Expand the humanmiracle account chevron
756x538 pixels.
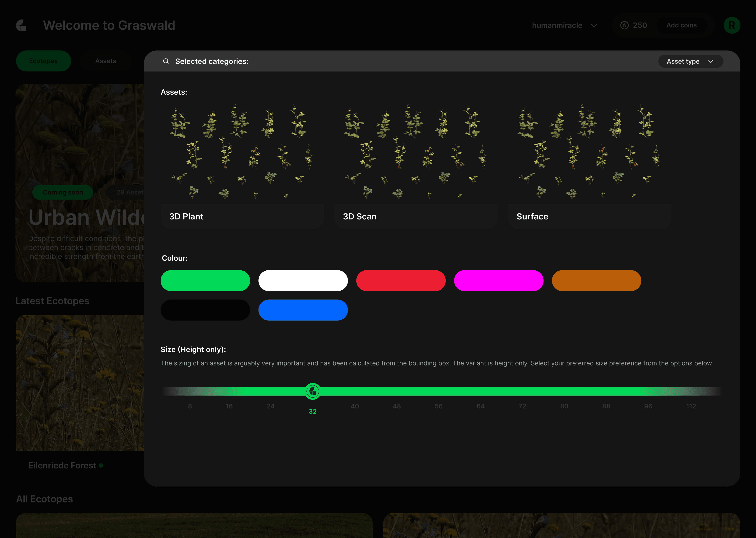coord(594,26)
